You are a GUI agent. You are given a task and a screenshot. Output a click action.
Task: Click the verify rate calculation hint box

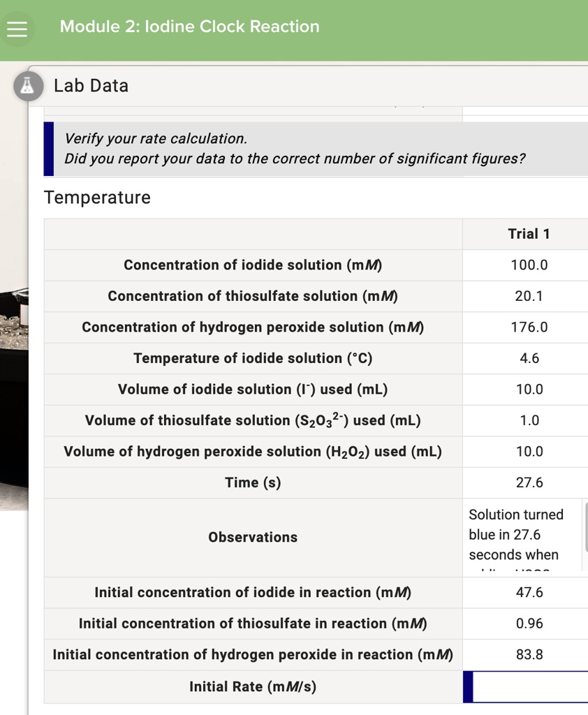point(314,149)
